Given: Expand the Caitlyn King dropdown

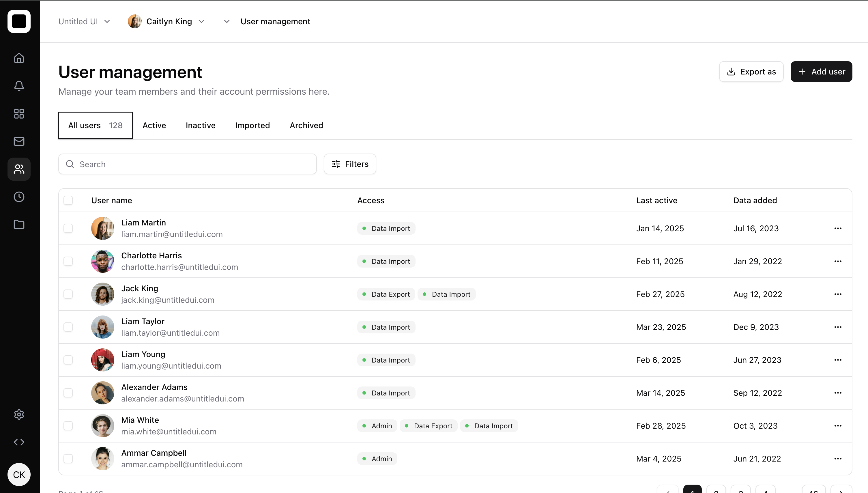Looking at the screenshot, I should click(x=201, y=21).
